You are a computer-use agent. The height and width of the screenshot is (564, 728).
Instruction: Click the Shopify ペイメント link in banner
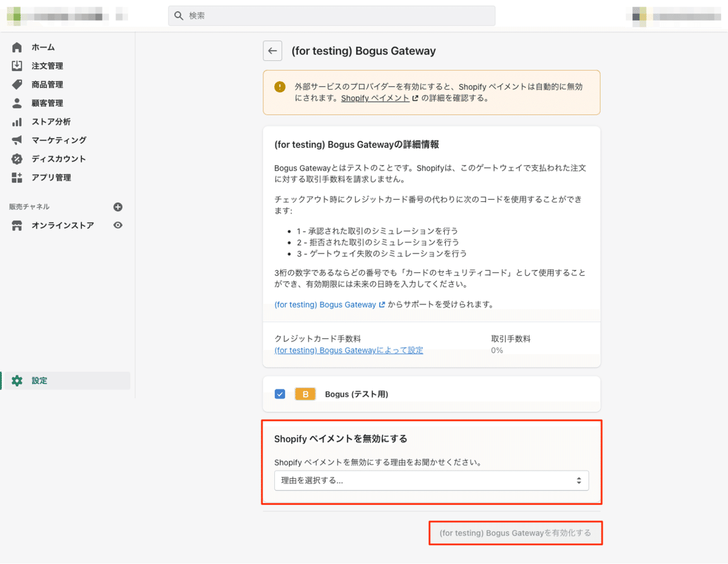(375, 98)
